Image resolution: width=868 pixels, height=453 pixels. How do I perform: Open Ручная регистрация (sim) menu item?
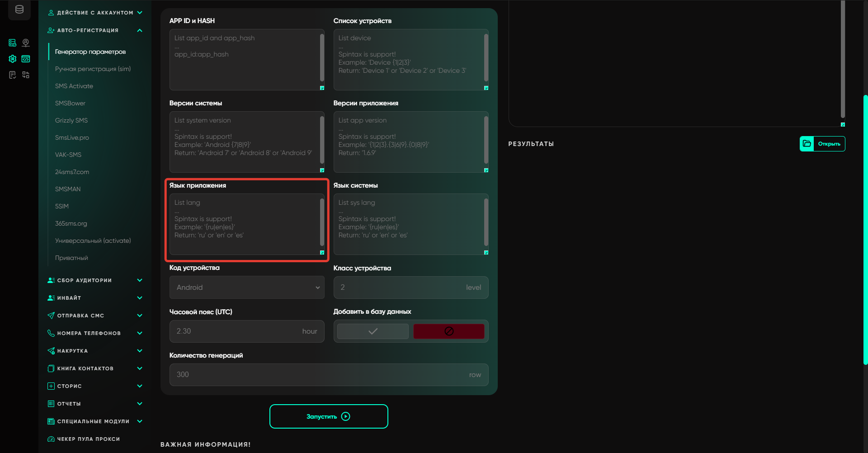coord(93,69)
